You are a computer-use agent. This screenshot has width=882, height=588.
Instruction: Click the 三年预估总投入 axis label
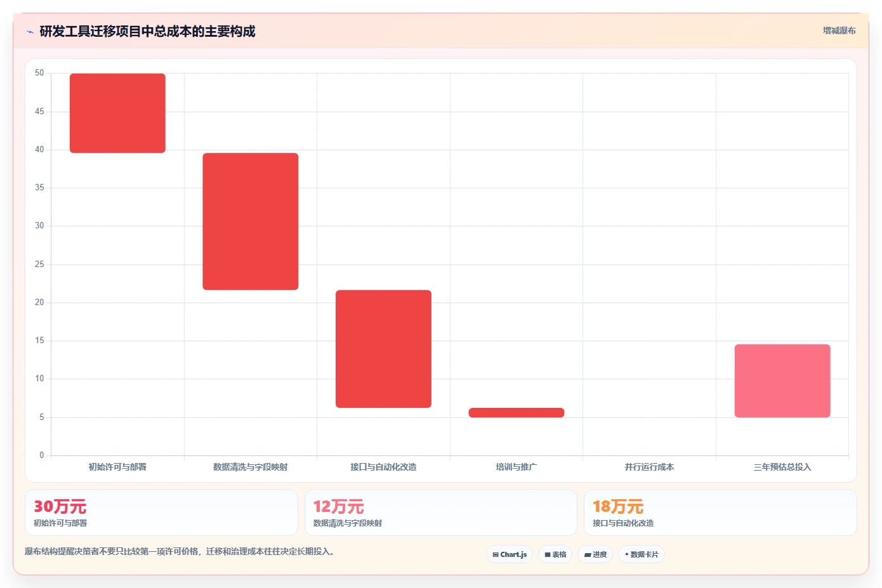(x=782, y=467)
